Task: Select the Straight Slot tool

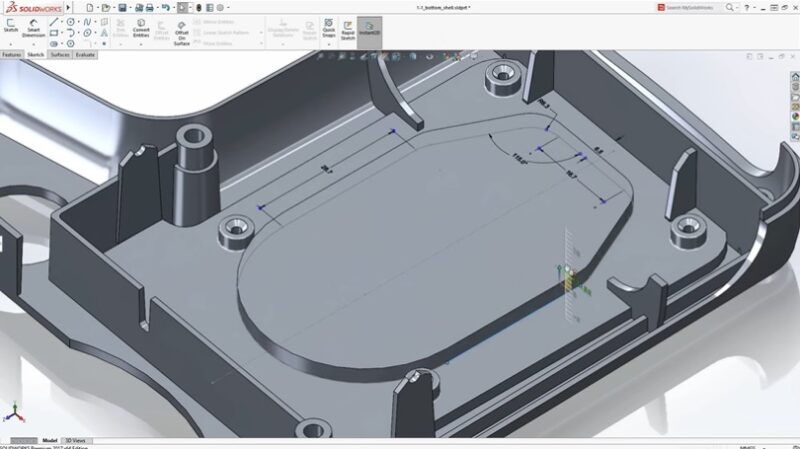Action: [x=54, y=44]
